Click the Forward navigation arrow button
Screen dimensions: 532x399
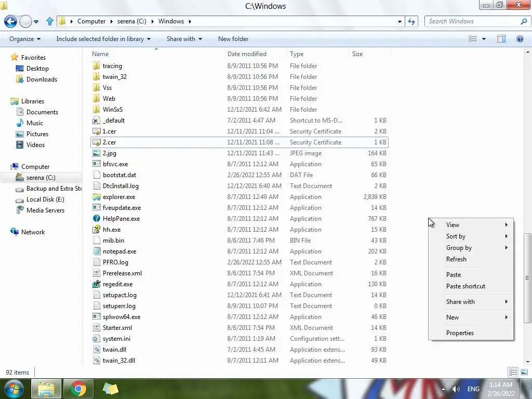tap(25, 21)
